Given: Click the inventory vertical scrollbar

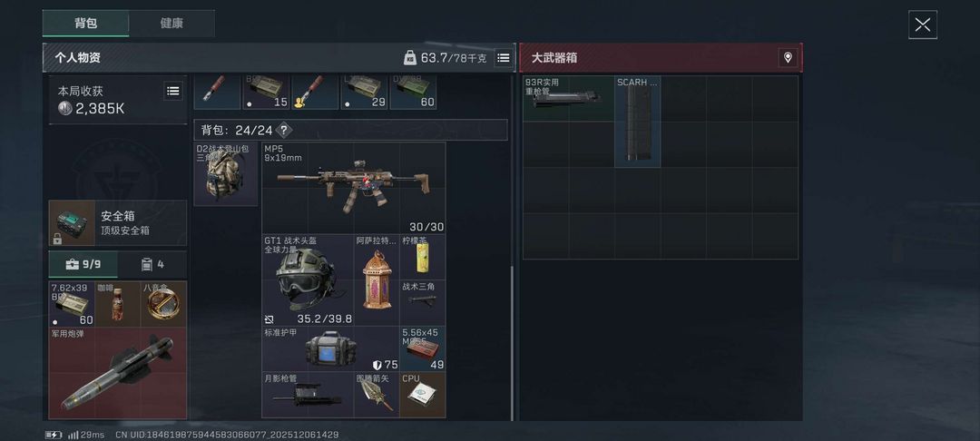Looking at the screenshot, I should click(x=513, y=342).
